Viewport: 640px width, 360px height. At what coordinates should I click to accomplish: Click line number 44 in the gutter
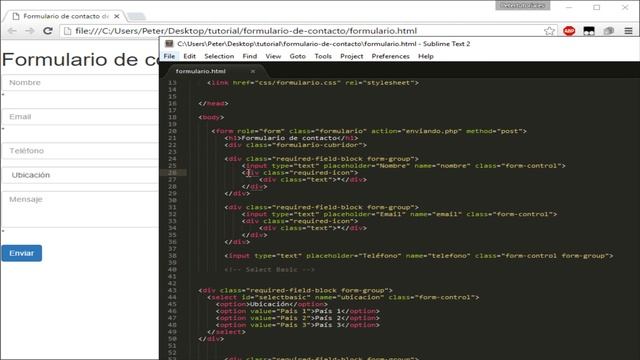[x=172, y=297]
